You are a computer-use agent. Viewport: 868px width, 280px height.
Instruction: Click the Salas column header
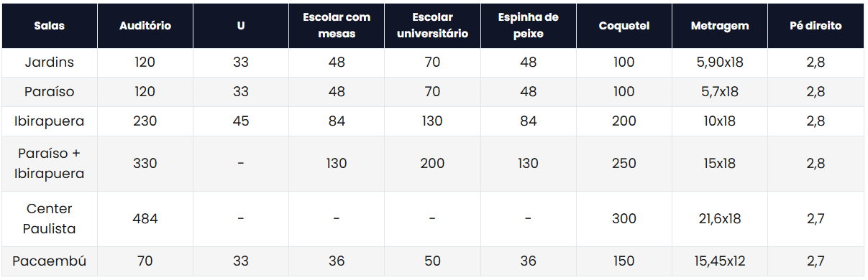tap(49, 26)
